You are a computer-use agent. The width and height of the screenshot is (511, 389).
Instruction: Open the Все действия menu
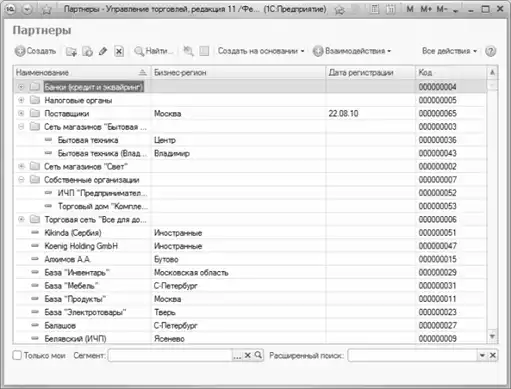pos(449,51)
